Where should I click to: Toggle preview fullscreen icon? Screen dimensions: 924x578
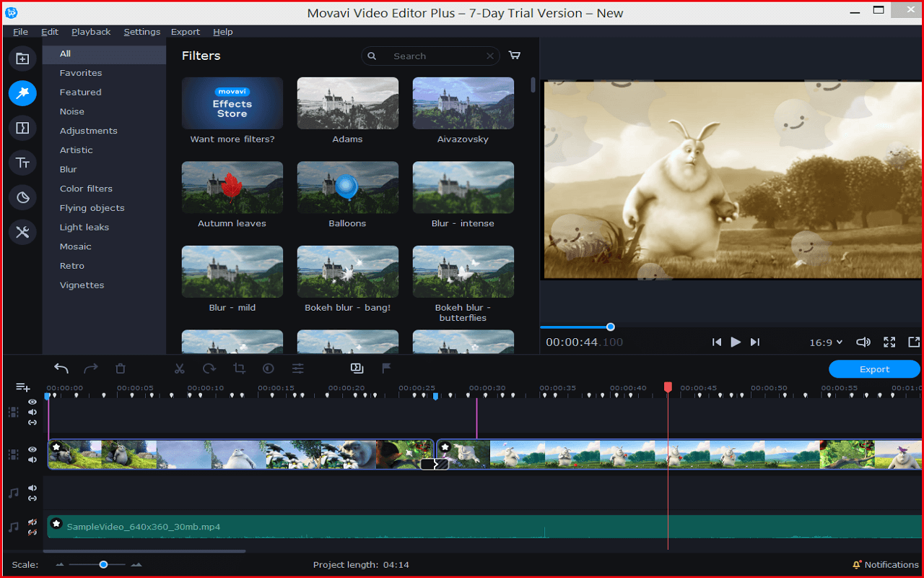click(889, 342)
